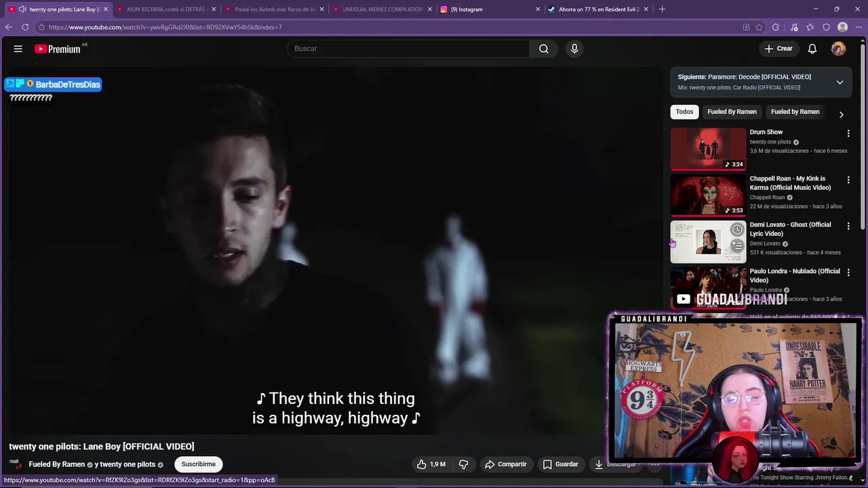
Task: Open the YouTube account avatar menu
Action: click(839, 49)
